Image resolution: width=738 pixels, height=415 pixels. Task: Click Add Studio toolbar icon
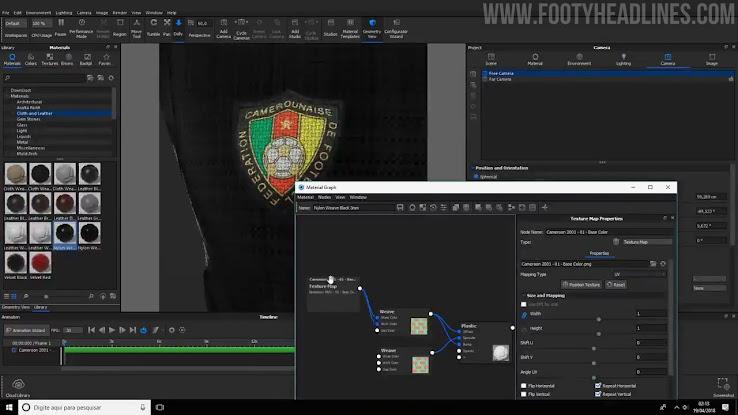click(295, 28)
